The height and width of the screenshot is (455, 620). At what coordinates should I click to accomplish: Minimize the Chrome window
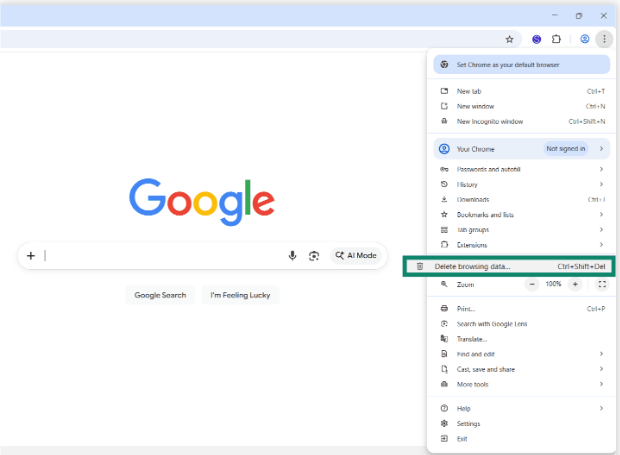(x=555, y=15)
